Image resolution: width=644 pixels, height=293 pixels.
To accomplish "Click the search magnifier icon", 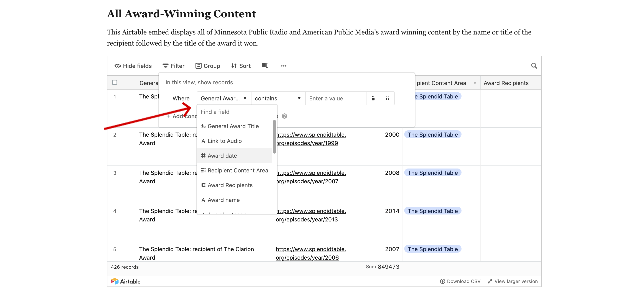I will pyautogui.click(x=534, y=66).
